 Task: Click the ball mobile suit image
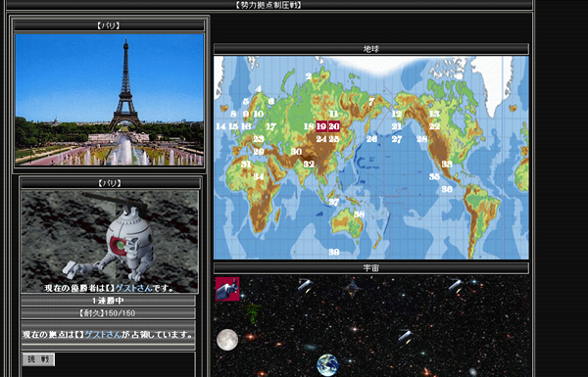(110, 241)
